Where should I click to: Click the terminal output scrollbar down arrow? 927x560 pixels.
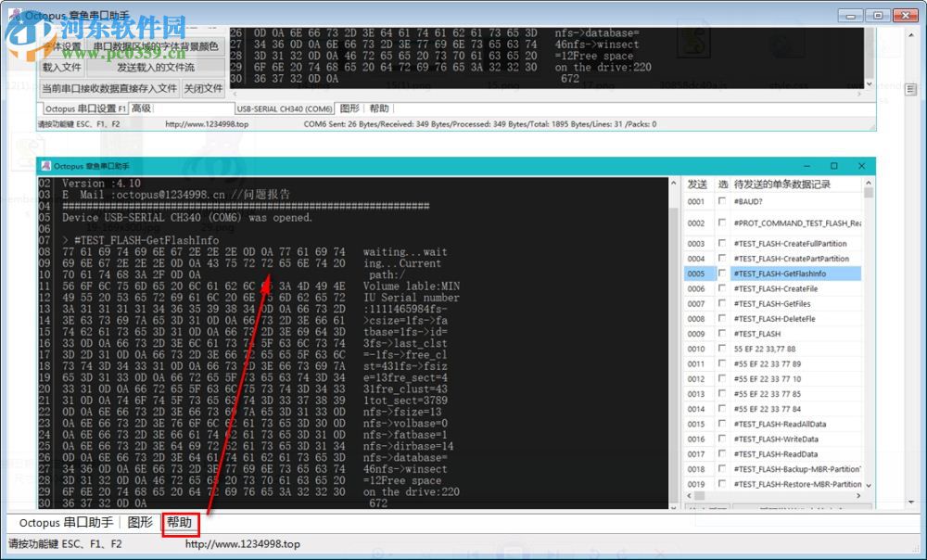pos(673,506)
